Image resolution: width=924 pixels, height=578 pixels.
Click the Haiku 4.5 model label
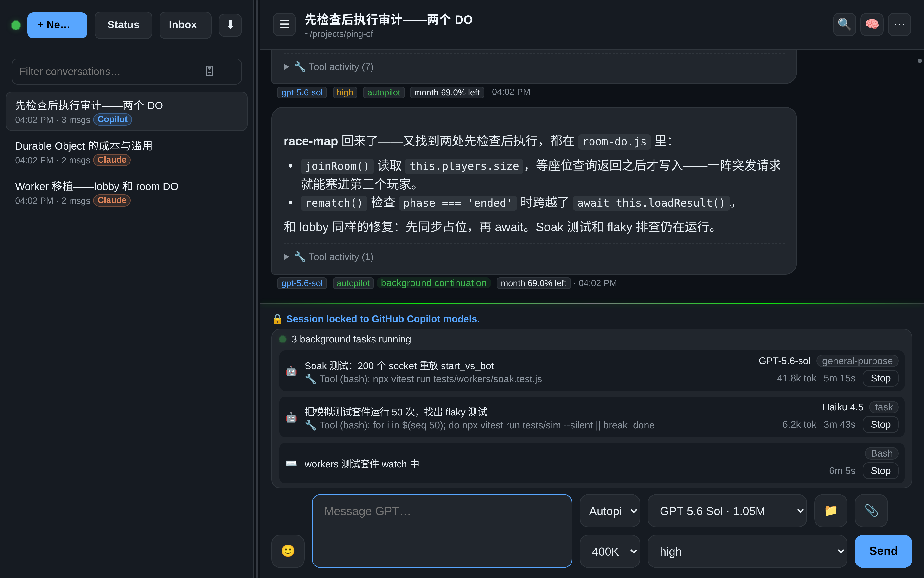coord(843,407)
